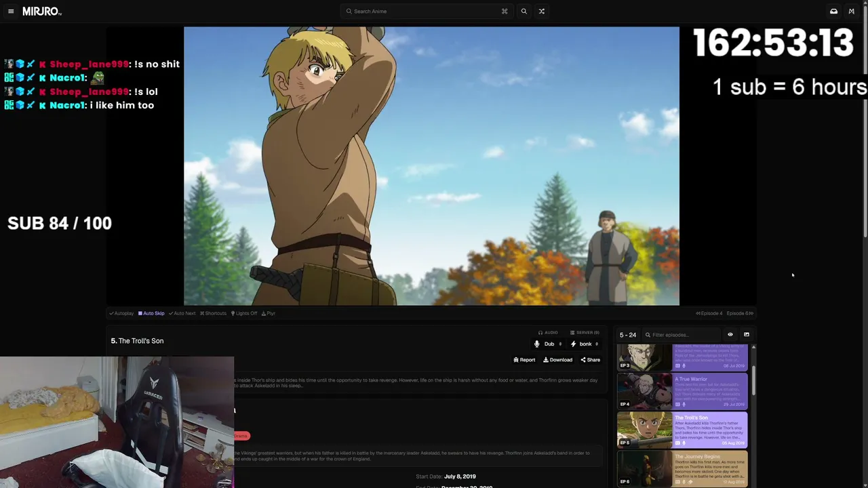
Task: Click the magnifier search button
Action: (x=524, y=12)
